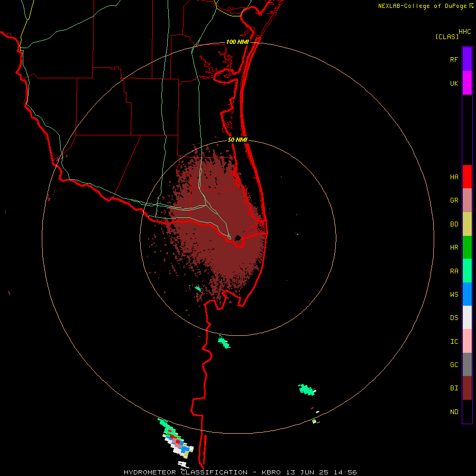Select the WS blue legend swatch
476x476 pixels.
[x=467, y=294]
